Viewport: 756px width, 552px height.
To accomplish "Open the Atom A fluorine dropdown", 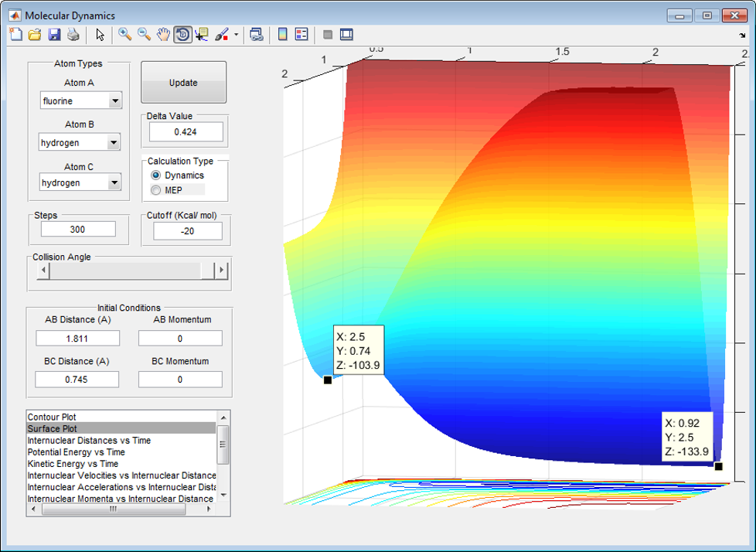I will (114, 101).
